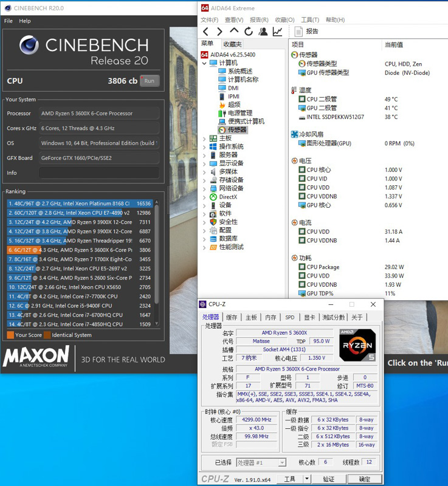This screenshot has height=486, width=448.
Task: Open 缓存 tab in CPU-Z
Action: [232, 317]
